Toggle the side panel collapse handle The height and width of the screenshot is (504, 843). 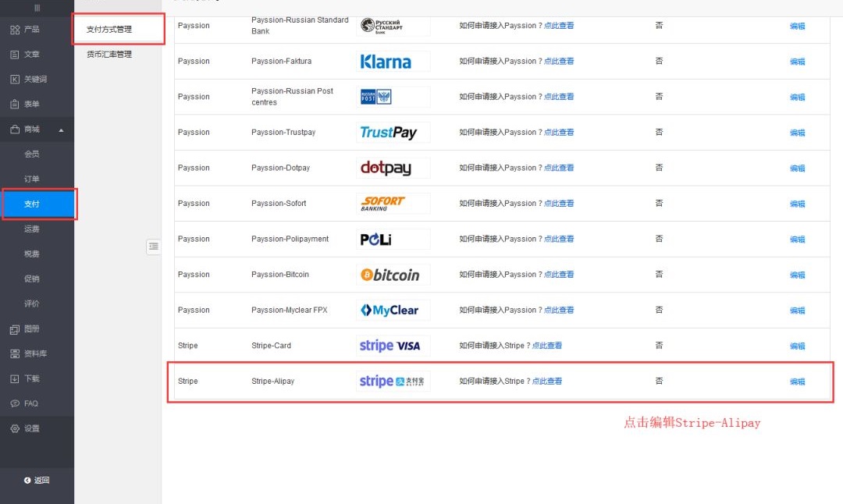pos(153,247)
